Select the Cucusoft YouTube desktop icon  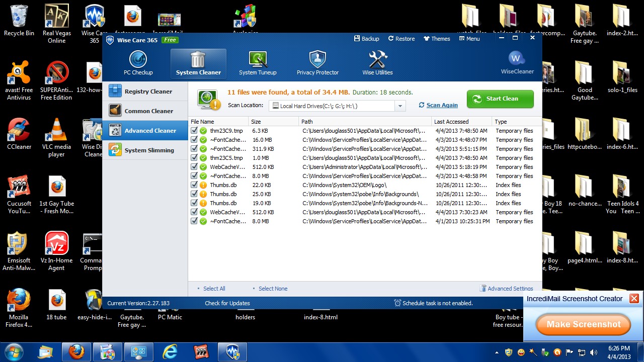coord(19,195)
